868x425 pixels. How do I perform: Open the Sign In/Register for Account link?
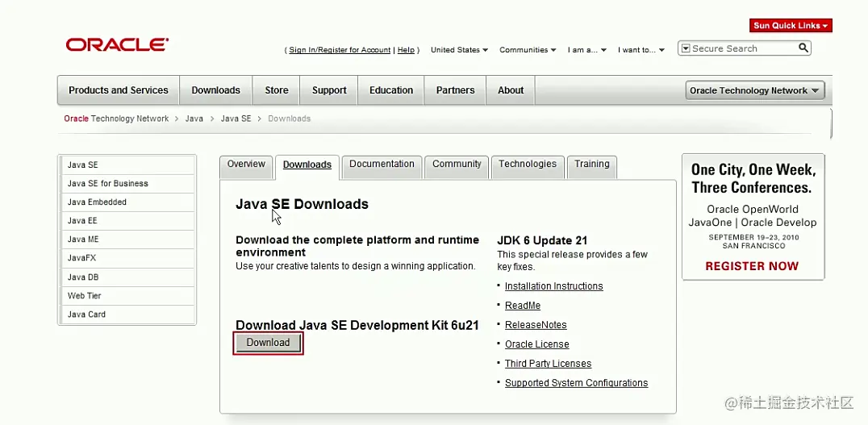(x=340, y=50)
